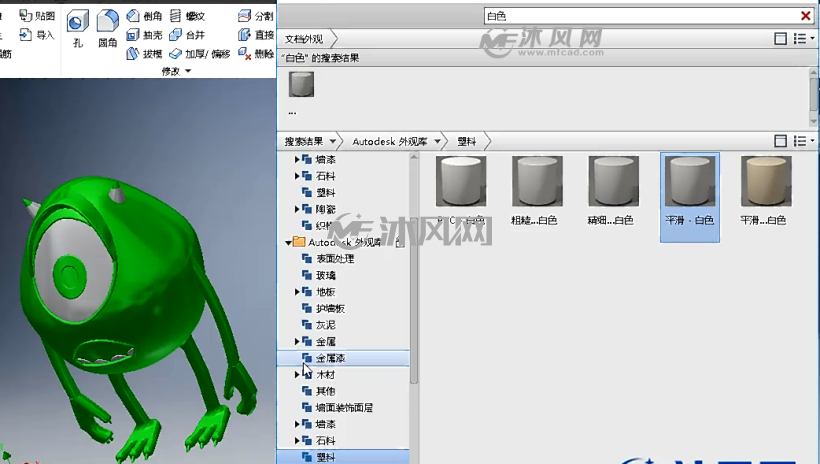Open the 搜索结果 breadcrumb dropdown
The width and height of the screenshot is (820, 464).
point(333,141)
